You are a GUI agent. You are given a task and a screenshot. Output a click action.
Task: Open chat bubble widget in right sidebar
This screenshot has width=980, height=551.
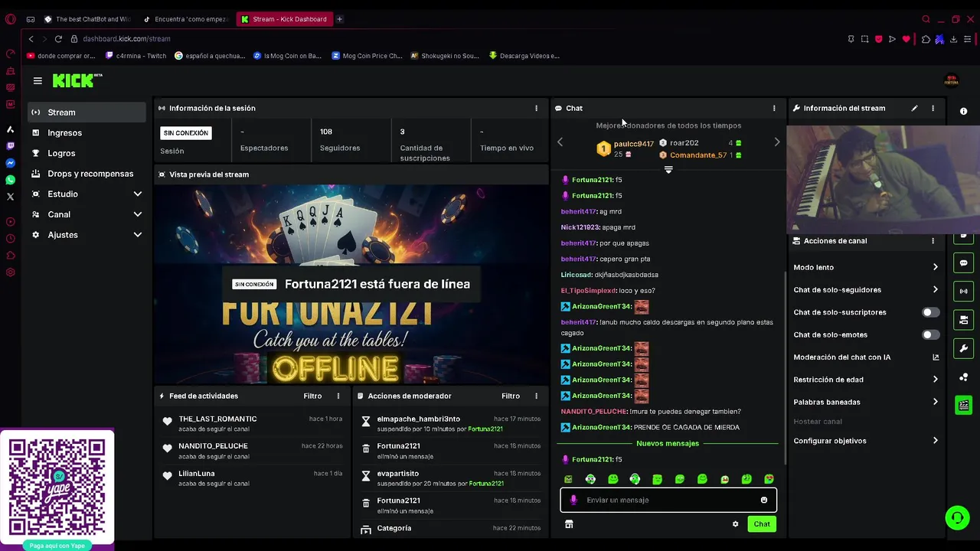point(963,262)
